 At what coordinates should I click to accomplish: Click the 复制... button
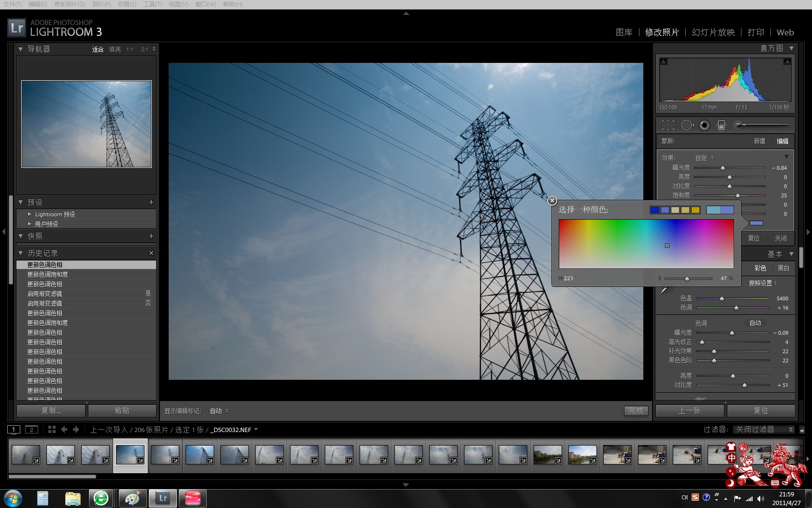[x=51, y=411]
